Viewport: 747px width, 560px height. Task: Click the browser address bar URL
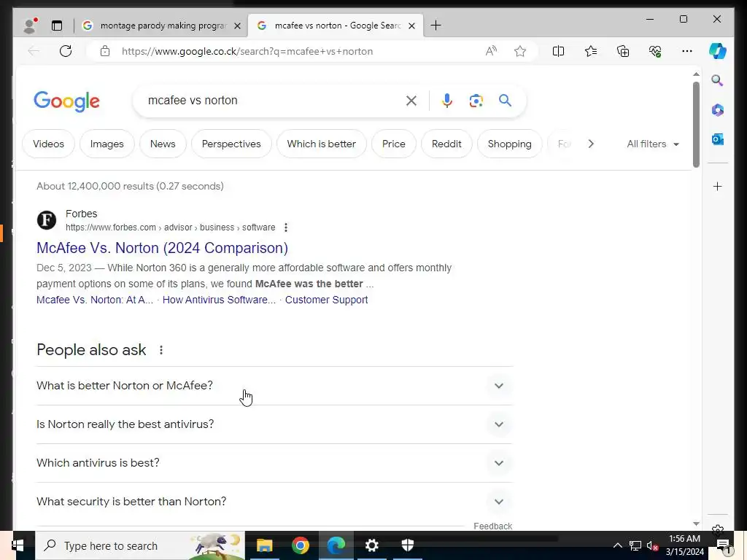[x=247, y=52]
